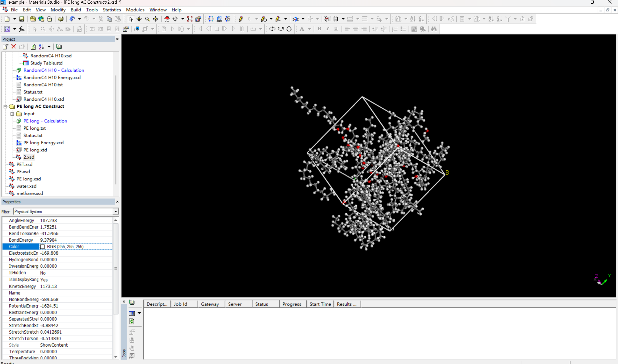Select the Zoom magnifier tool
Screen dimensions: 618x364
pos(147,19)
